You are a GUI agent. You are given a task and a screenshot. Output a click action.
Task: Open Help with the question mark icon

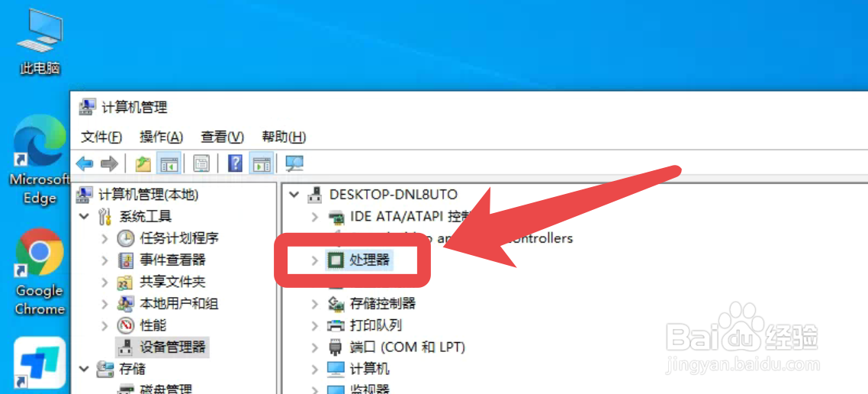235,163
